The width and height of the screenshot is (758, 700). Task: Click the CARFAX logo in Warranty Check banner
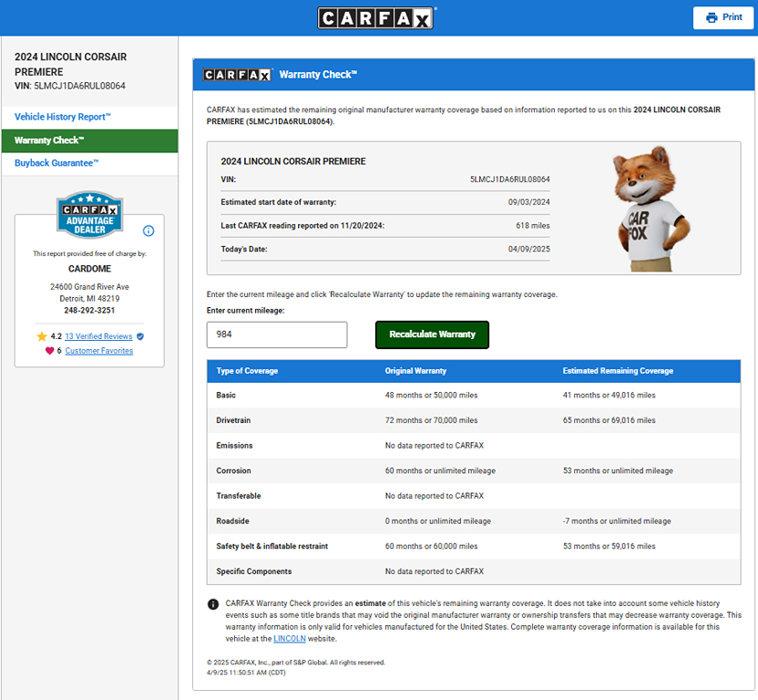237,75
